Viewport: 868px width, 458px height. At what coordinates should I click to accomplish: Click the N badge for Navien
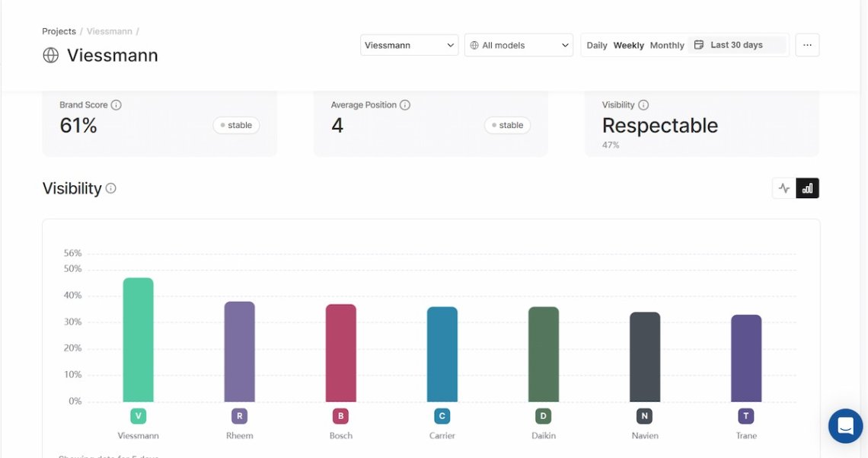[x=645, y=416]
